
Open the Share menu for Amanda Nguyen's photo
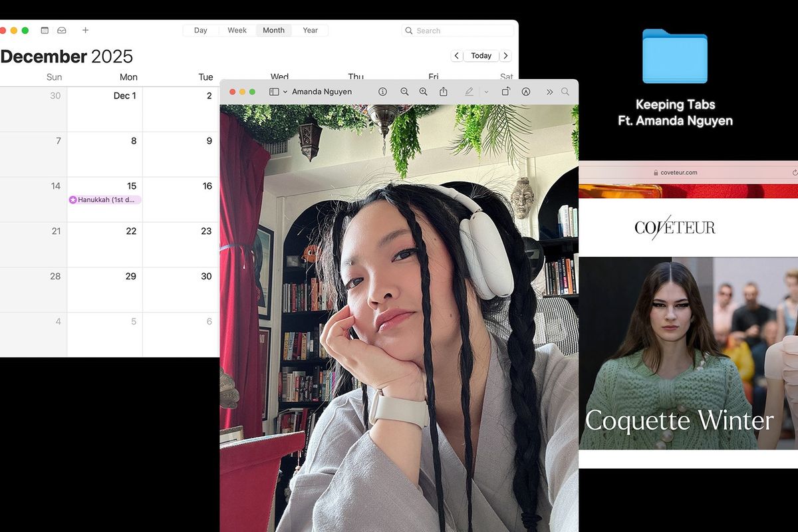(x=444, y=92)
